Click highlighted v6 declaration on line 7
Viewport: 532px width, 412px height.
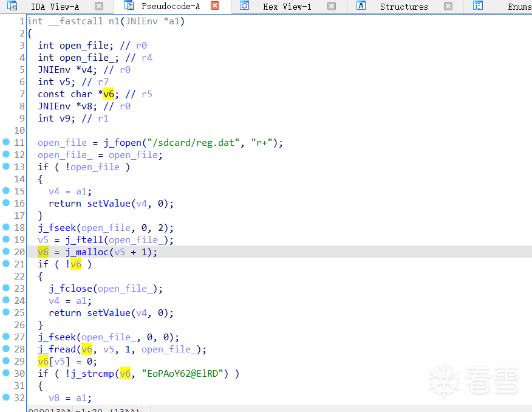point(109,94)
